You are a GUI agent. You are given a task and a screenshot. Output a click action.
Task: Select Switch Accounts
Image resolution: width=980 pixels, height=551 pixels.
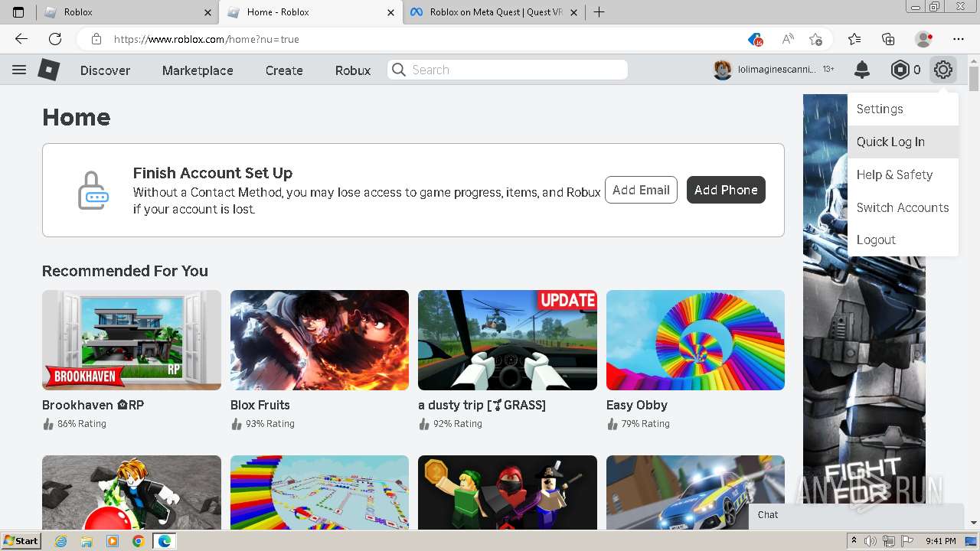pyautogui.click(x=903, y=207)
